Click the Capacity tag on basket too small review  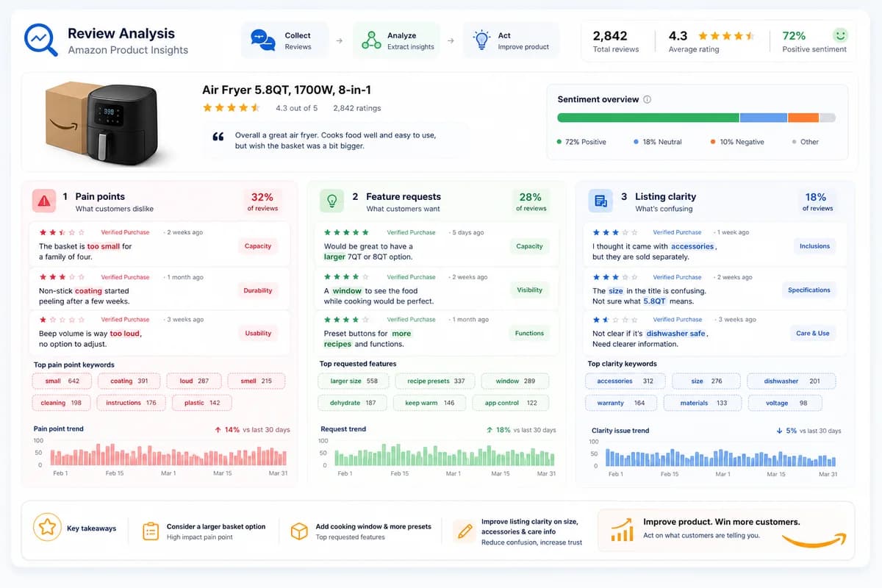coord(258,246)
